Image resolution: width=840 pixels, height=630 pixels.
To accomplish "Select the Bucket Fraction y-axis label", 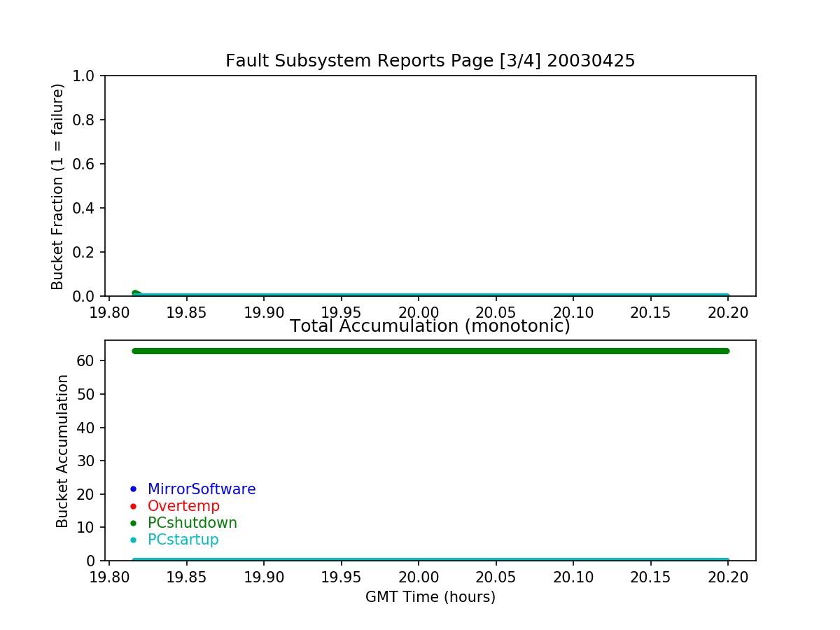I will click(57, 186).
